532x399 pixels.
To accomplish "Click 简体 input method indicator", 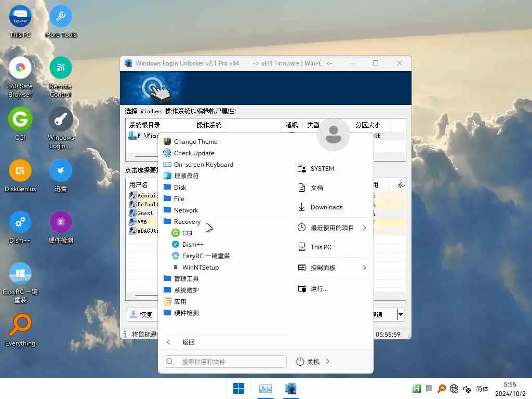I will point(482,389).
